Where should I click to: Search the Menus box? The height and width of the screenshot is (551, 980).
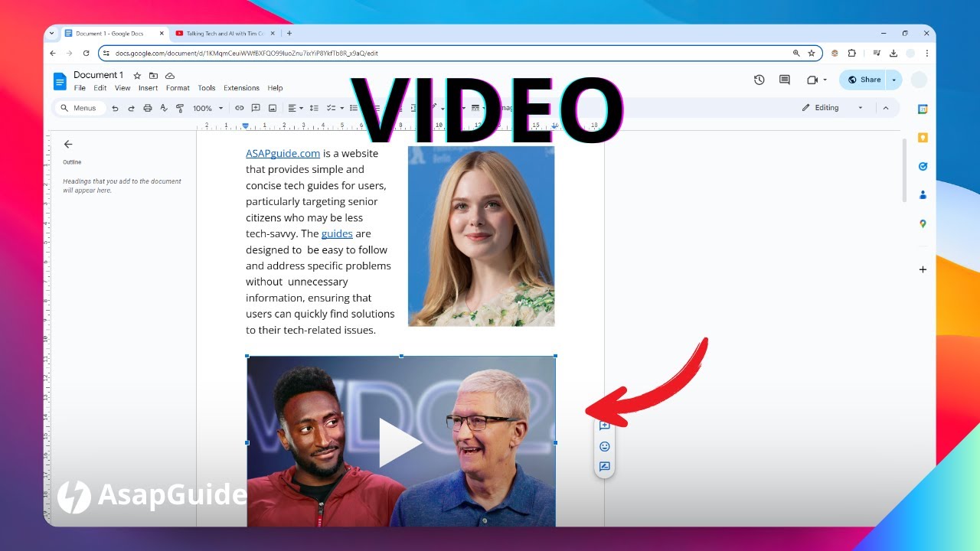click(x=79, y=108)
